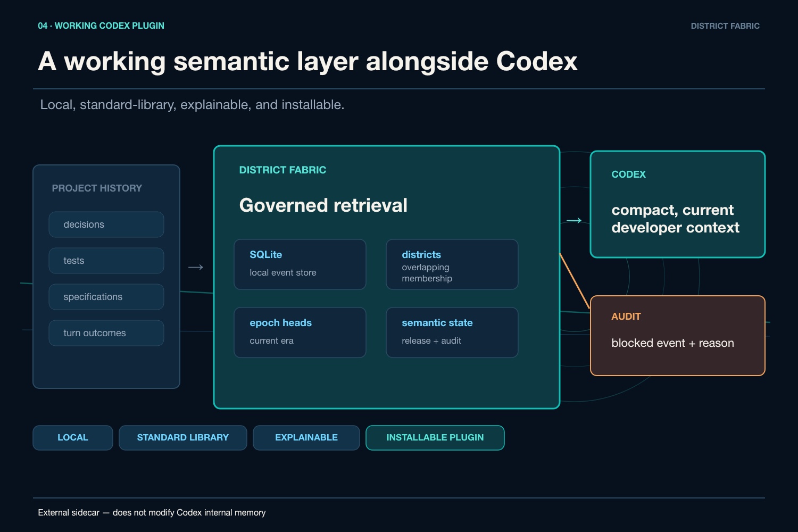The image size is (798, 532).
Task: Click the AUDIT blocked event box
Action: click(678, 336)
